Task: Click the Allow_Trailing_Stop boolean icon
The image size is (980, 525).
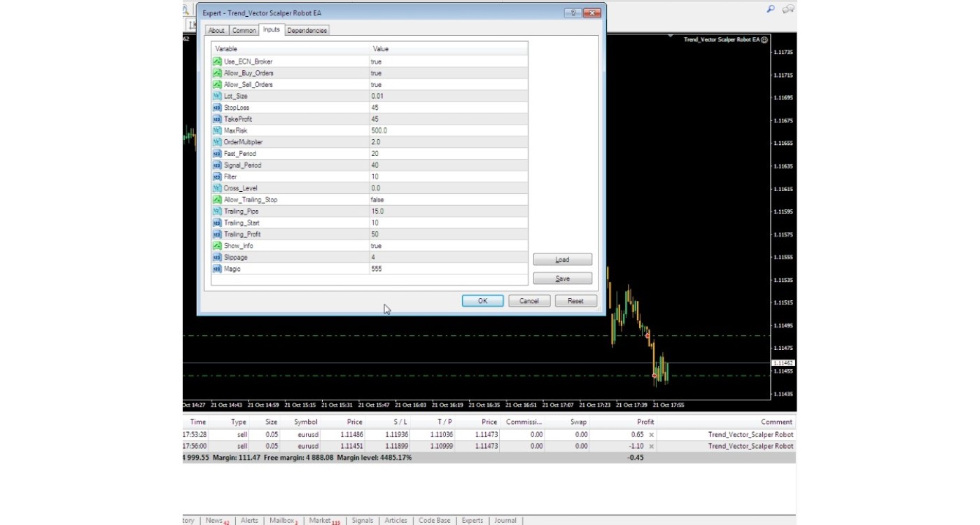Action: coord(217,199)
